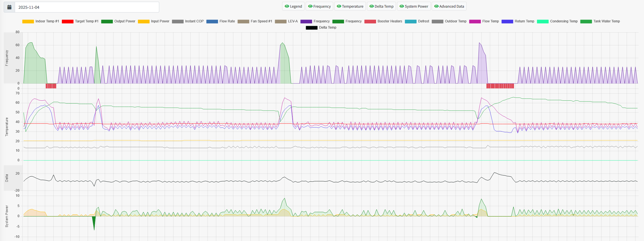Toggle the Advanced Data button
This screenshot has height=241, width=644.
[x=449, y=6]
